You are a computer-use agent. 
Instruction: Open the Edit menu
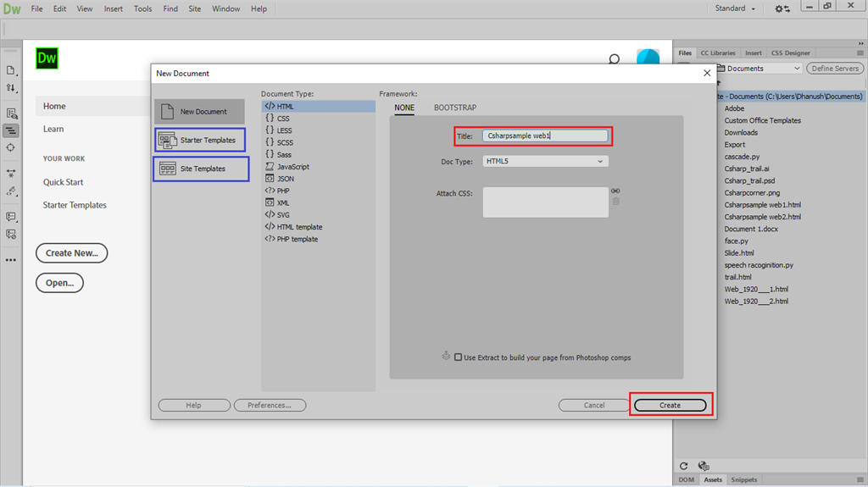(60, 8)
